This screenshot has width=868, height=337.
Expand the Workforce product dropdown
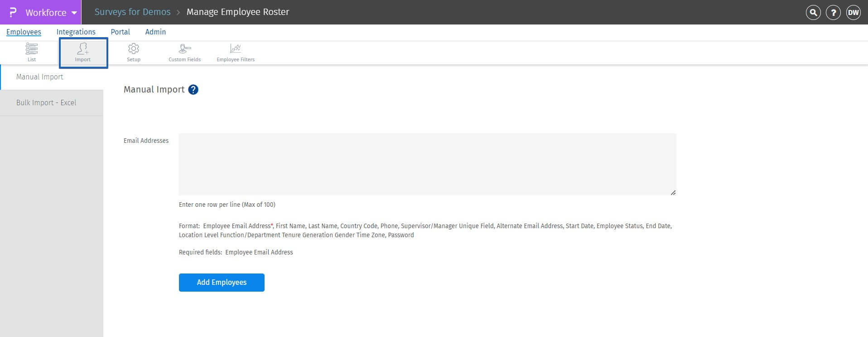coord(51,13)
